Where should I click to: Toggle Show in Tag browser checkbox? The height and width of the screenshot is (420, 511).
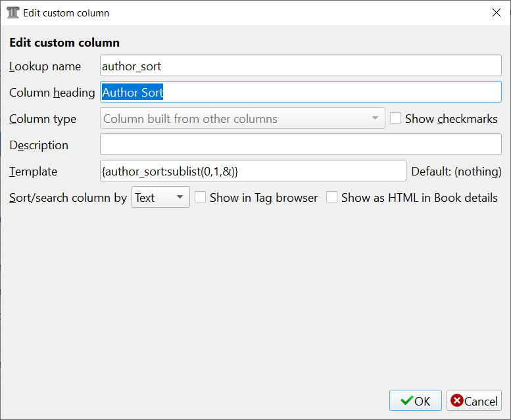[x=201, y=197]
